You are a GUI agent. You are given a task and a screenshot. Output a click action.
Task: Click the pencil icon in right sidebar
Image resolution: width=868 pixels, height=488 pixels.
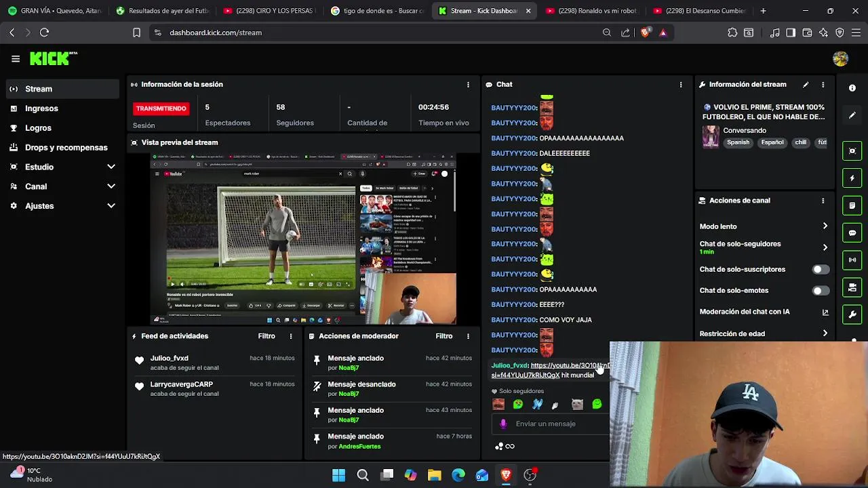pos(852,115)
